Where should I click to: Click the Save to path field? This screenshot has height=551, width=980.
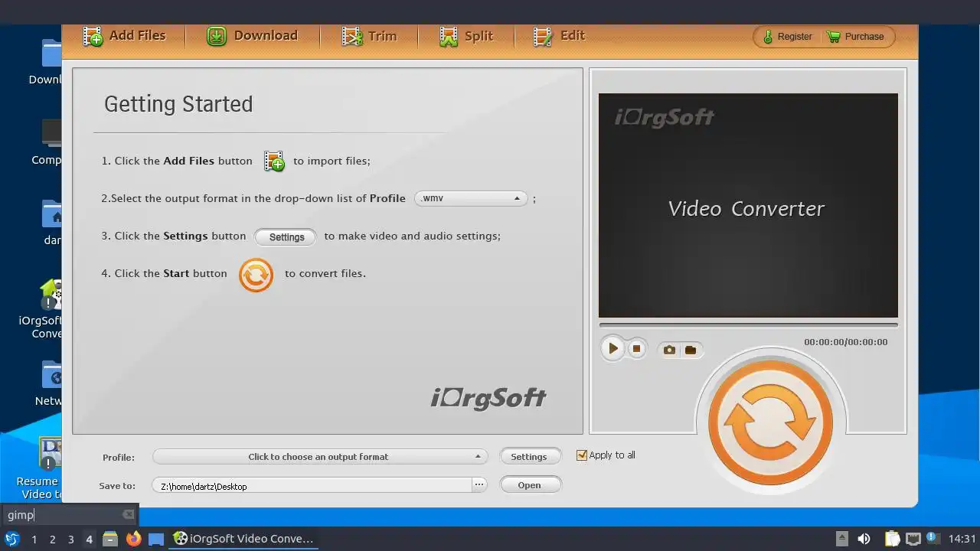[312, 486]
